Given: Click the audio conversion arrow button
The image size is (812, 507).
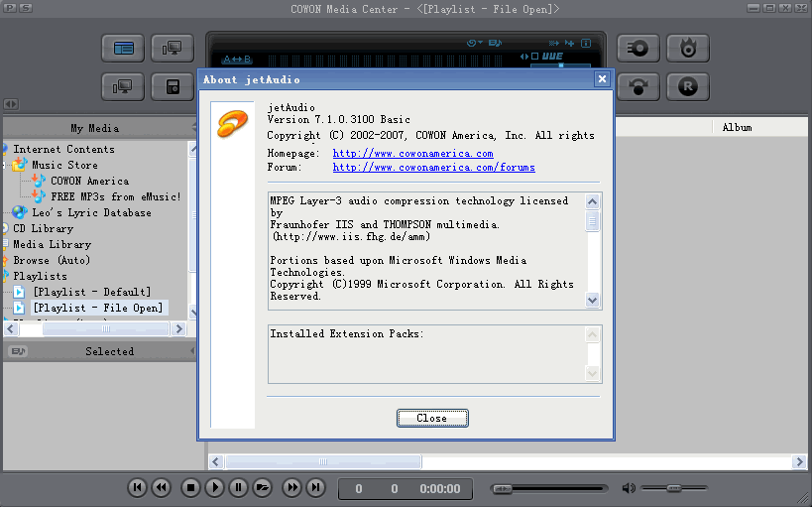Looking at the screenshot, I should (638, 86).
